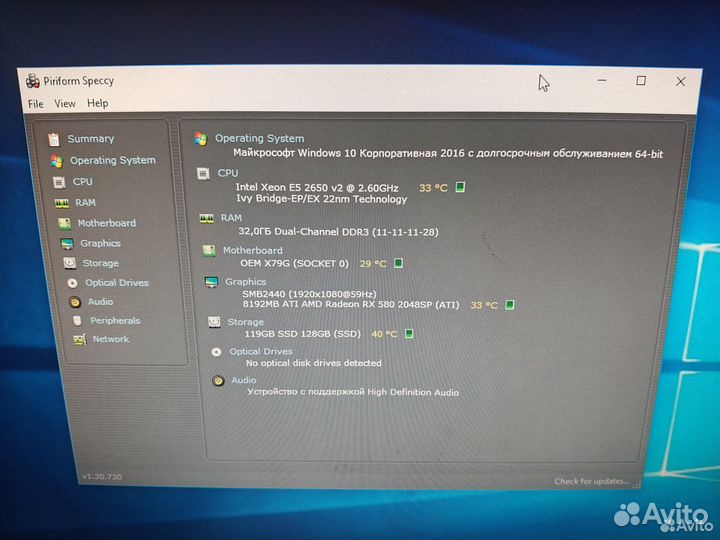Click the Audio speaker icon in sidebar
The height and width of the screenshot is (540, 720).
pyautogui.click(x=75, y=302)
